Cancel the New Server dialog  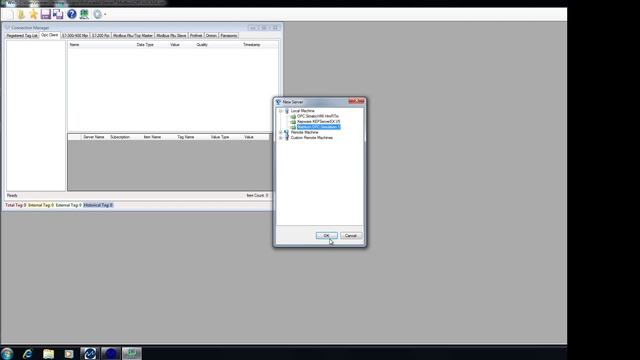coord(351,236)
